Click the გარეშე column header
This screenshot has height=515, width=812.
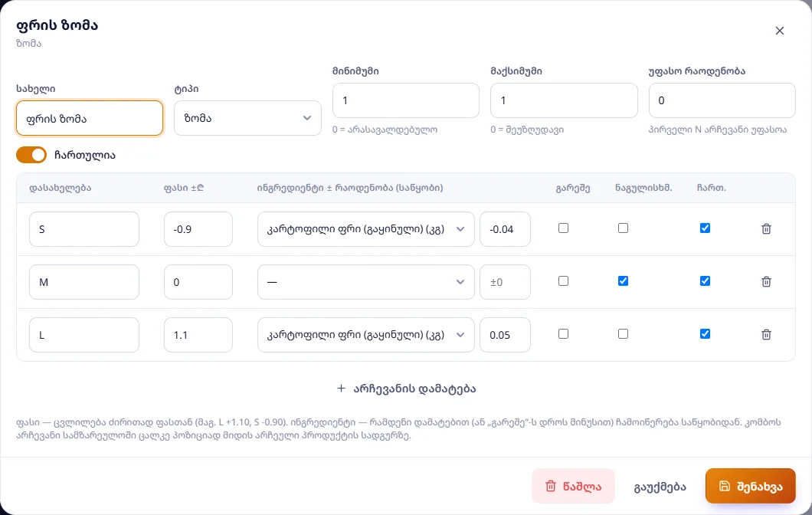click(x=573, y=188)
